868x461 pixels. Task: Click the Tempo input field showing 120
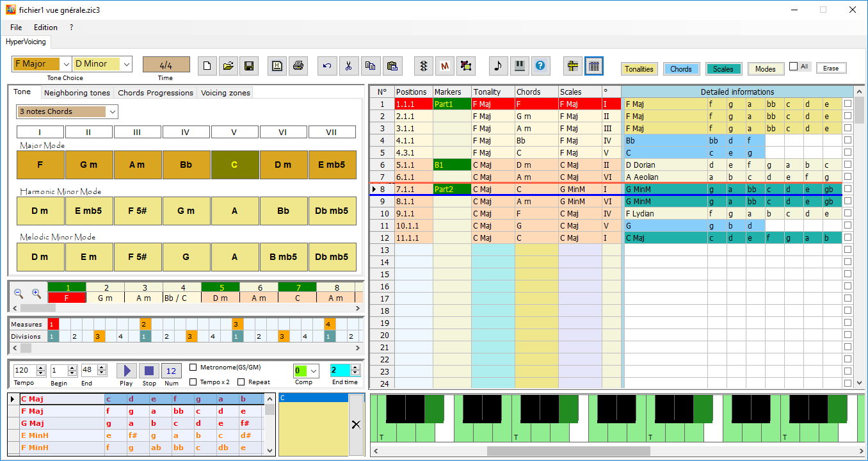25,370
